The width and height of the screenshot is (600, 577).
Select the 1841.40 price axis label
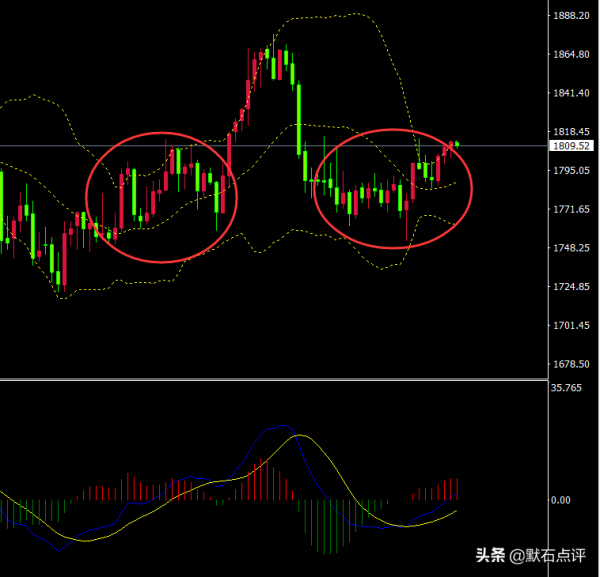pos(570,94)
